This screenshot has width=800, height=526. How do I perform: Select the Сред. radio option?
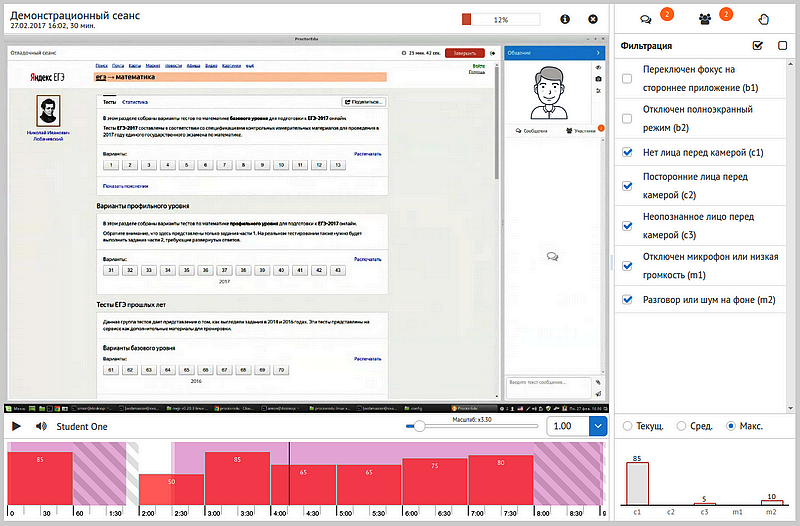681,426
